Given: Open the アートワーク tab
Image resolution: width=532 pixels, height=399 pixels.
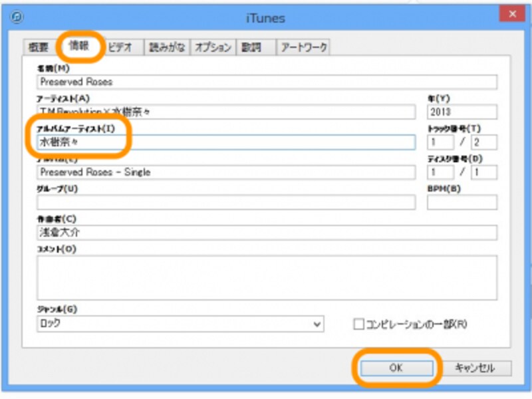Looking at the screenshot, I should click(x=303, y=47).
